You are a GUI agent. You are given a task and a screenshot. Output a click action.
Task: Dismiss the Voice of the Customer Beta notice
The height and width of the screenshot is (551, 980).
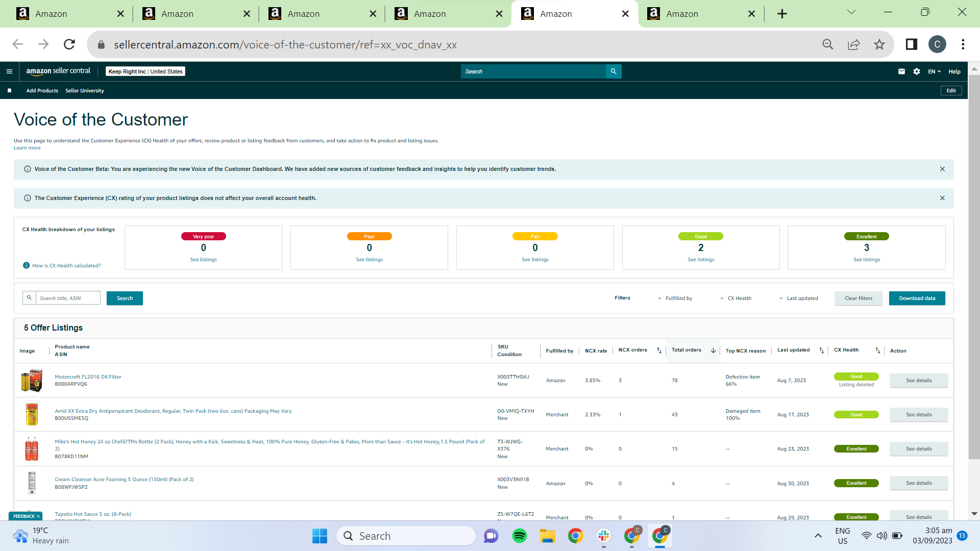pyautogui.click(x=942, y=169)
